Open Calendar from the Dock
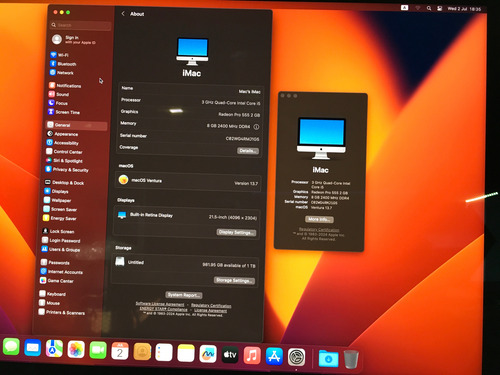Image resolution: width=500 pixels, height=375 pixels. 120,351
